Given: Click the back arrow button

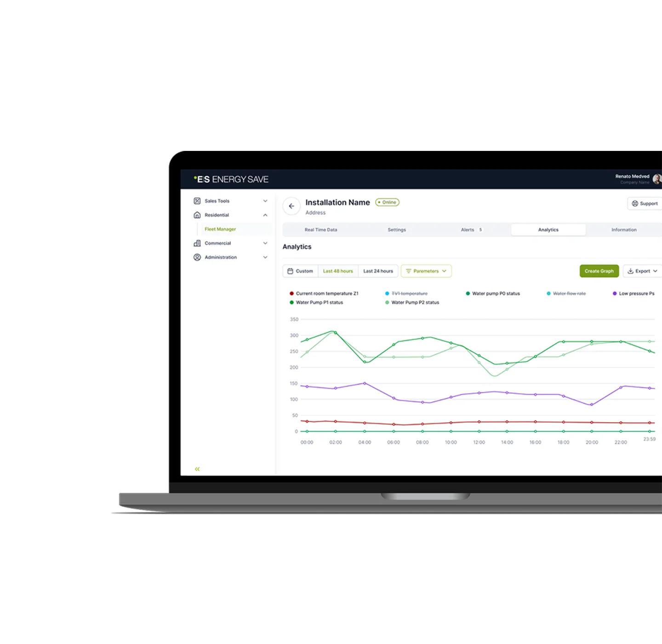Looking at the screenshot, I should tap(291, 206).
